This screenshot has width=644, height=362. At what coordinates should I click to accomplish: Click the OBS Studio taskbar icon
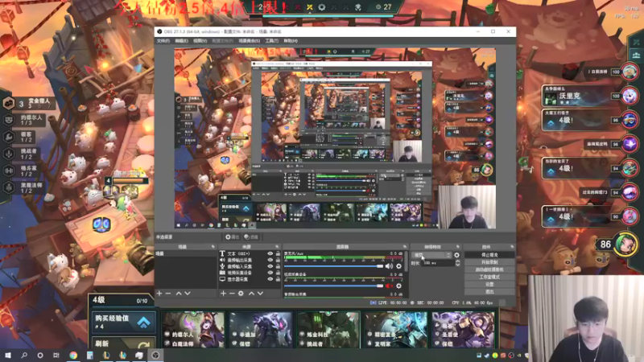click(x=155, y=355)
